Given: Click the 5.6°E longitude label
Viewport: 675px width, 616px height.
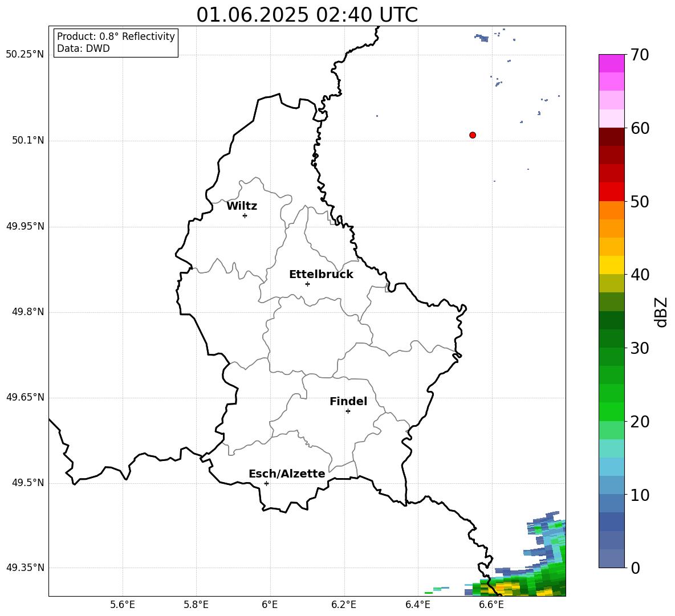Looking at the screenshot, I should coord(123,605).
